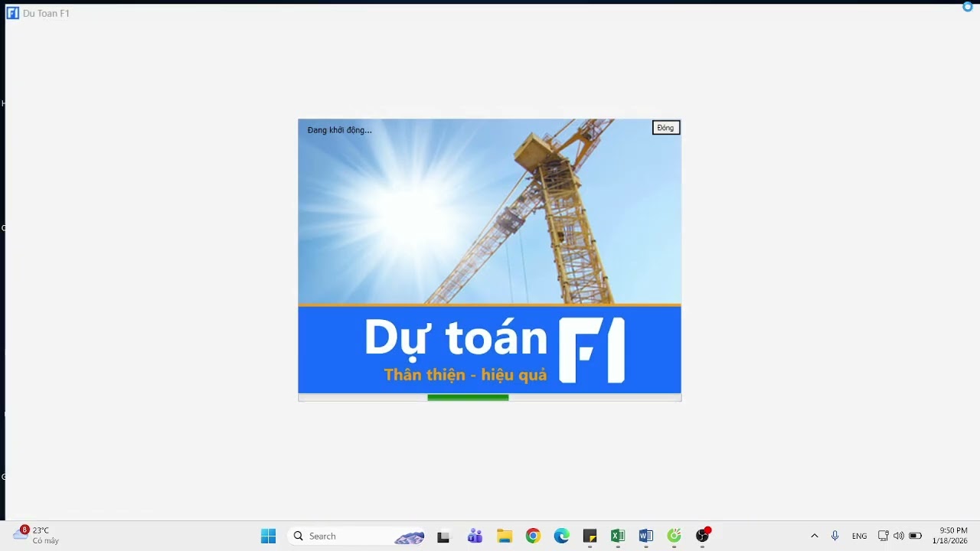Launch Google Chrome from the taskbar
Screen dimensions: 980x551
[533, 536]
